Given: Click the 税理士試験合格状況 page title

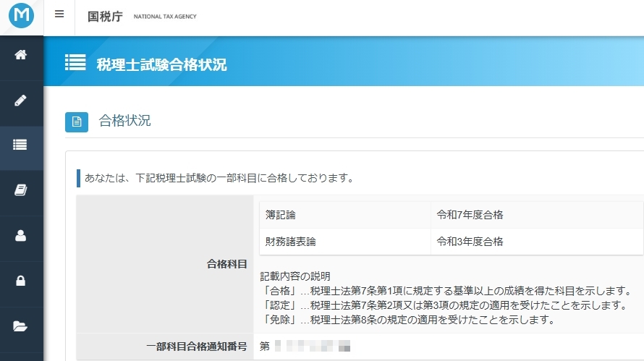Looking at the screenshot, I should pyautogui.click(x=161, y=65).
